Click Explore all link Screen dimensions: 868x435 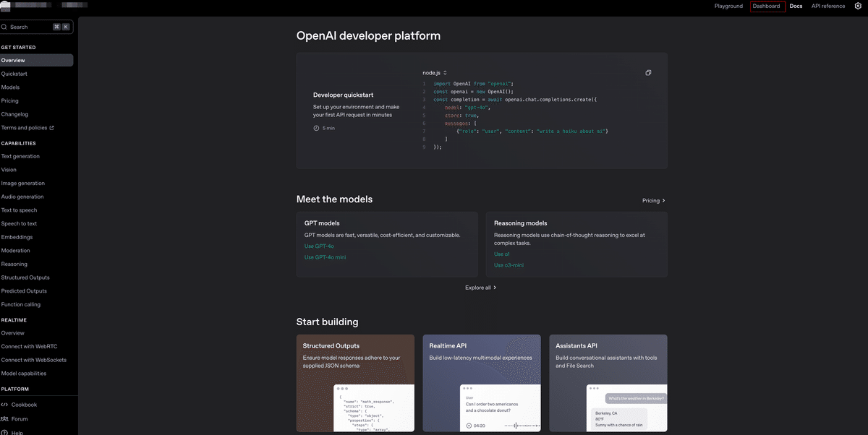(x=481, y=288)
